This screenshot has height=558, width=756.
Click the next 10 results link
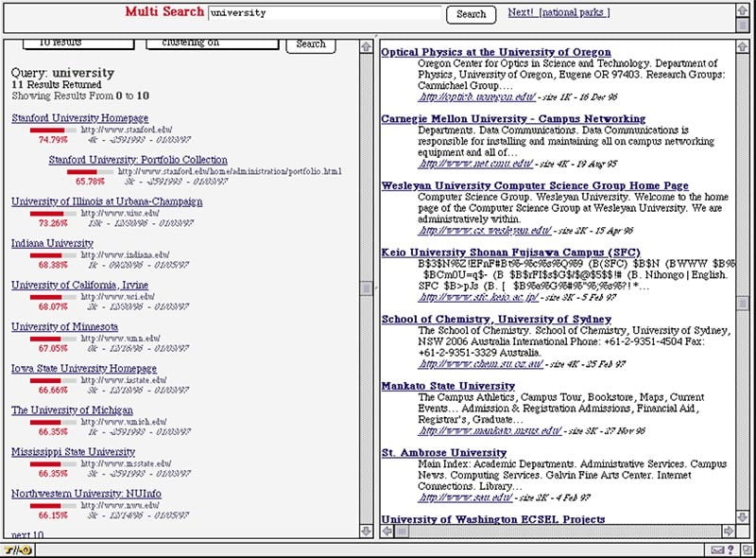pos(27,535)
